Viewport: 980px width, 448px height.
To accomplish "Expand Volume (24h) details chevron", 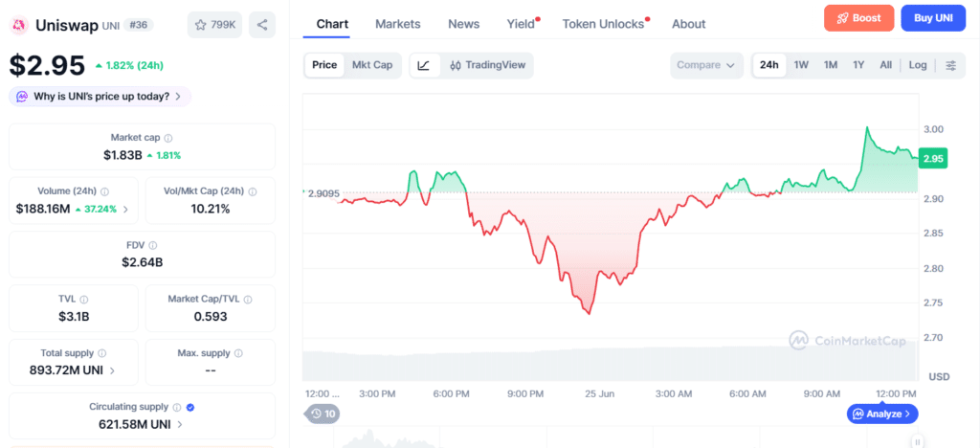I will coord(125,210).
